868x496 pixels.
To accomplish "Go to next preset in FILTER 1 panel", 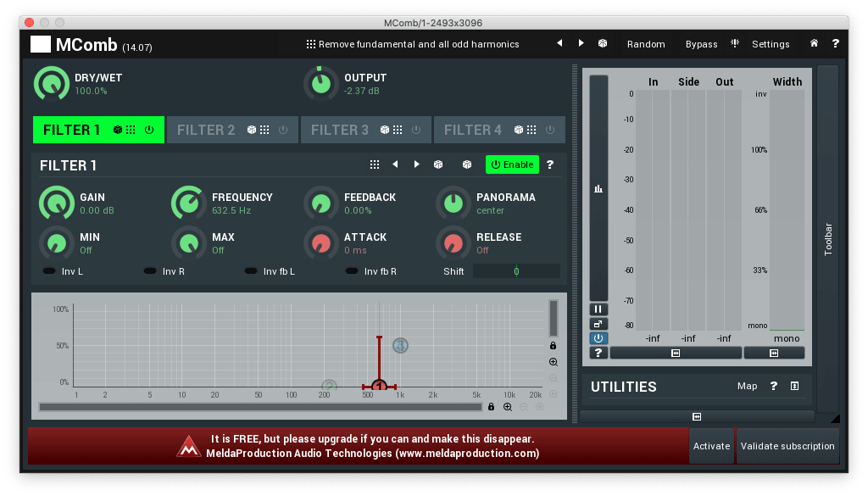I will (x=416, y=164).
